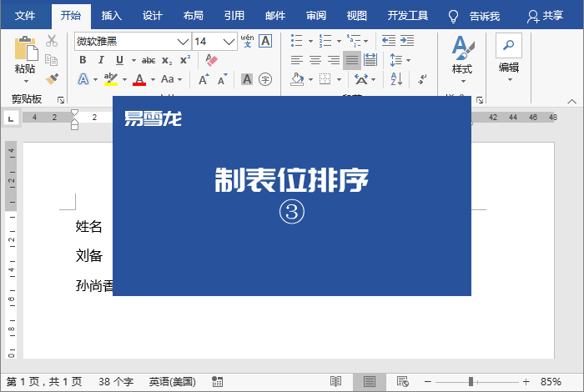Open Asian layout options
The height and width of the screenshot is (392, 584).
point(365,79)
